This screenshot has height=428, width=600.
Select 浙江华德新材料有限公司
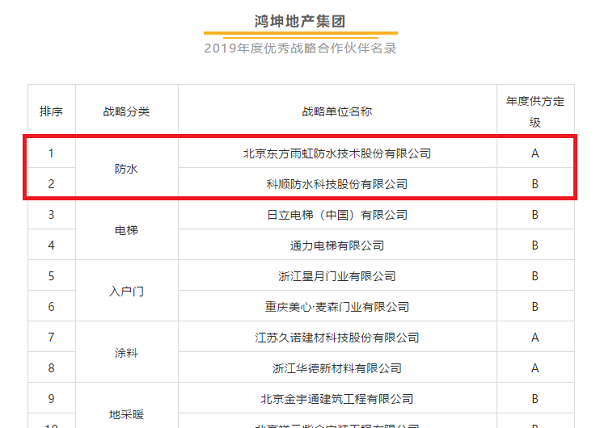coord(337,368)
